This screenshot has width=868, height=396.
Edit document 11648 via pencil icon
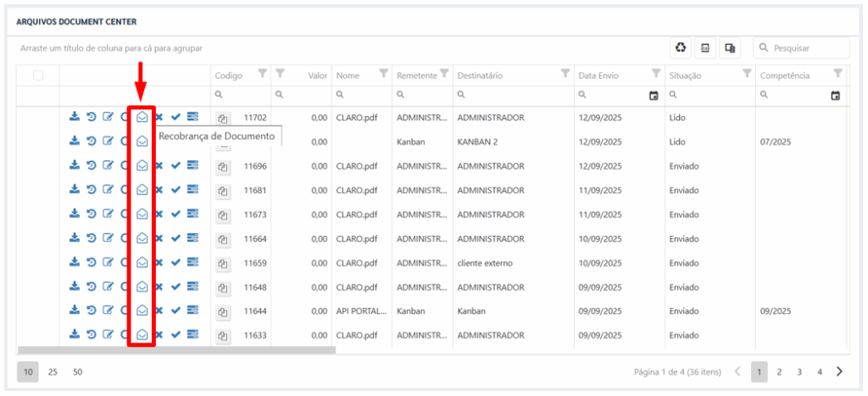click(108, 286)
